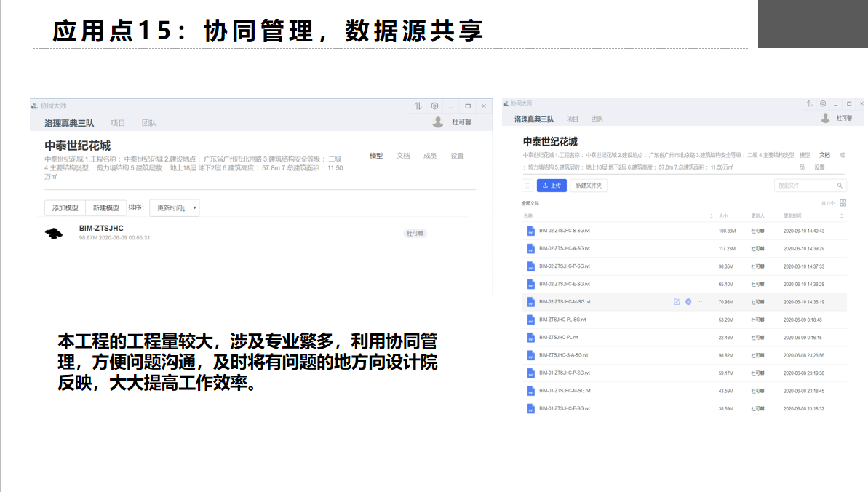The image size is (868, 492).
Task: Toggle the list menu icon left of 上传
Action: point(528,186)
